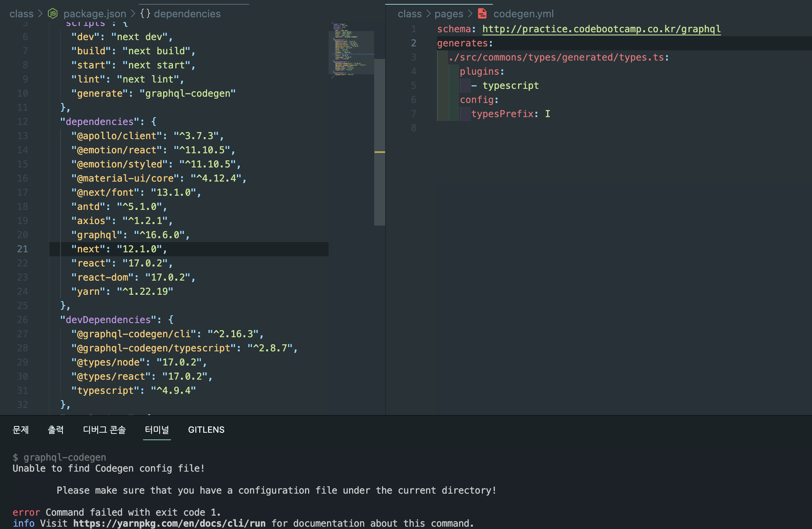812x529 pixels.
Task: Open package.json breadcrumb item
Action: pyautogui.click(x=95, y=14)
